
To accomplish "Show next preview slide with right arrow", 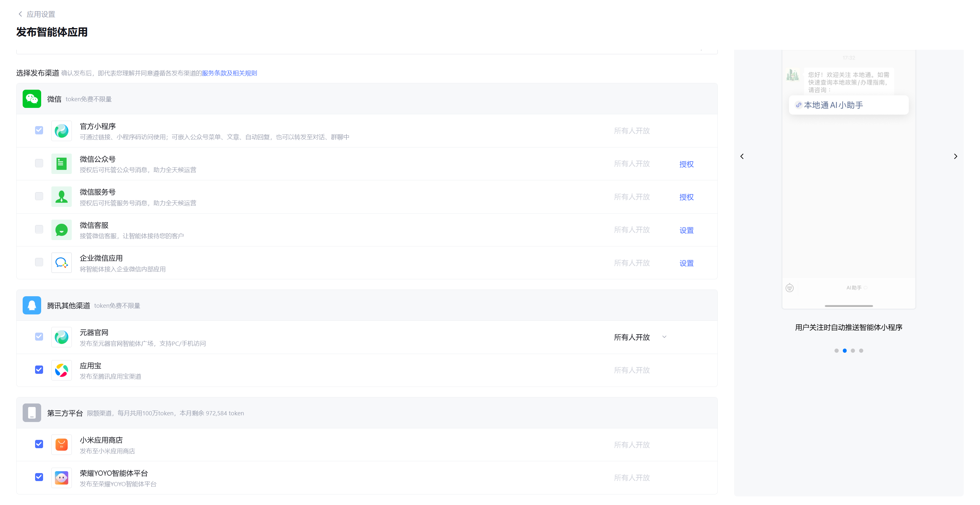I will [x=955, y=156].
